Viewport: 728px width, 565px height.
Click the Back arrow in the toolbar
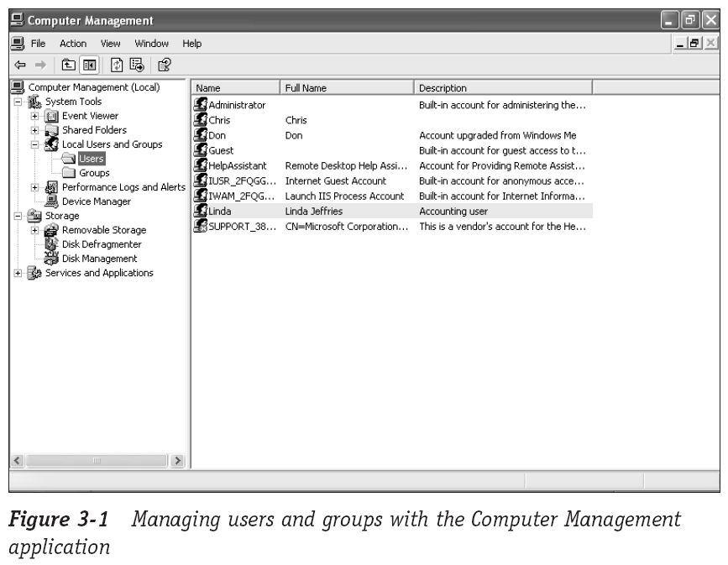(19, 65)
